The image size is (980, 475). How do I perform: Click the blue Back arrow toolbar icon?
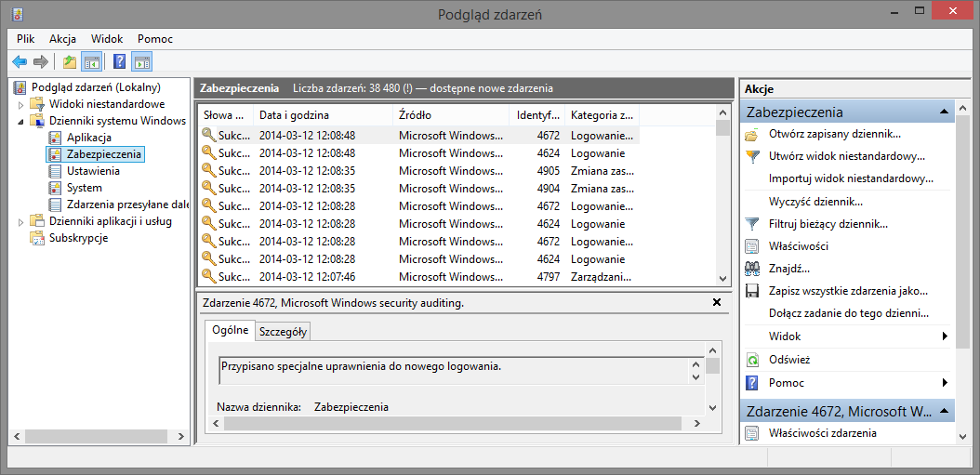click(x=20, y=62)
